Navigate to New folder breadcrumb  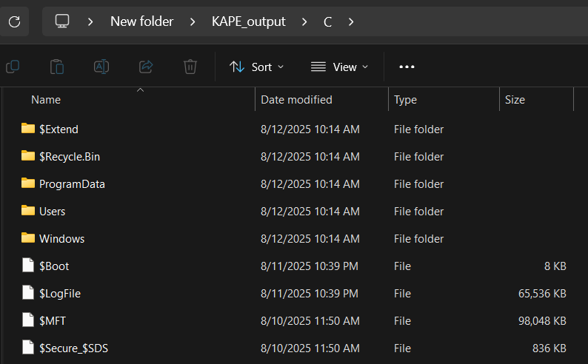pos(141,21)
